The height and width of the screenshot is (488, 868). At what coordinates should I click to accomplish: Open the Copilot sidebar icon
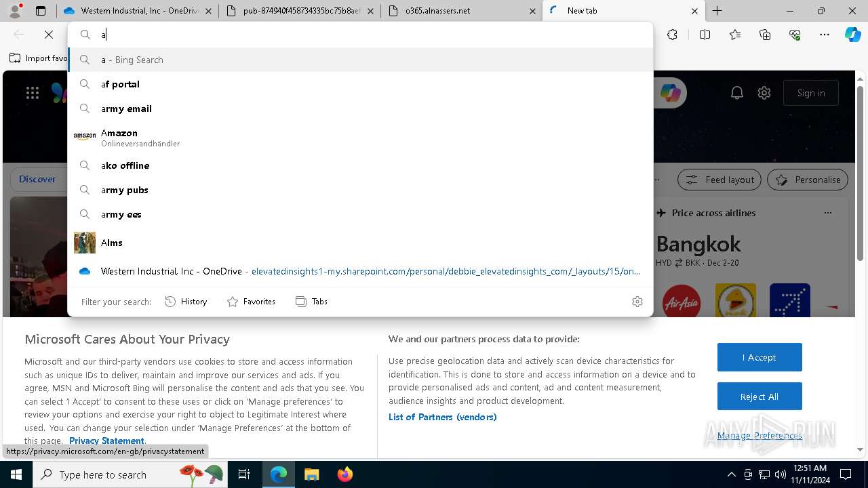click(852, 35)
